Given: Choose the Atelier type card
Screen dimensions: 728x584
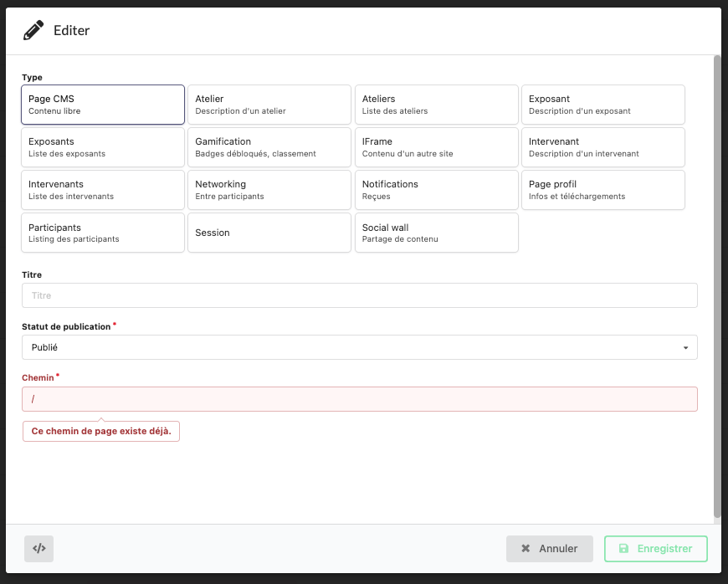Looking at the screenshot, I should point(269,105).
